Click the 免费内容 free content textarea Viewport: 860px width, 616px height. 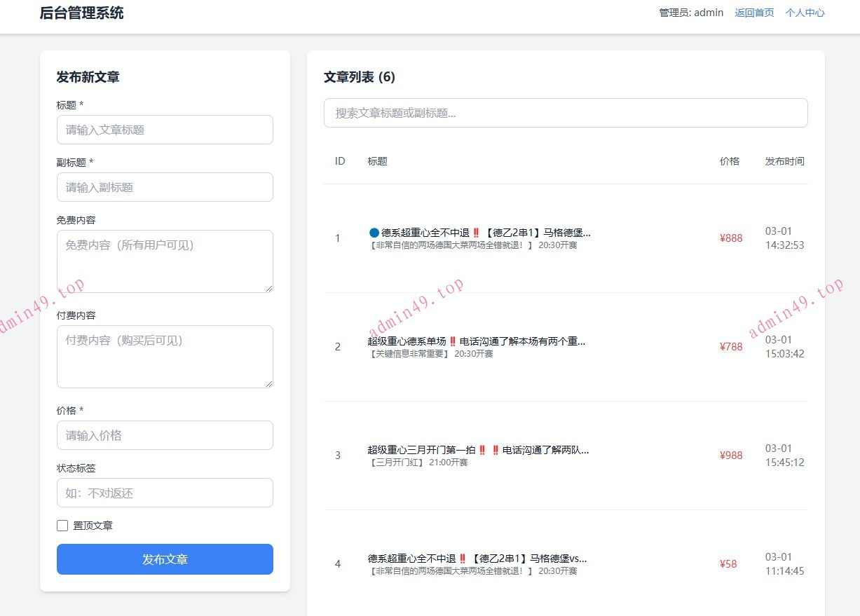tap(165, 261)
